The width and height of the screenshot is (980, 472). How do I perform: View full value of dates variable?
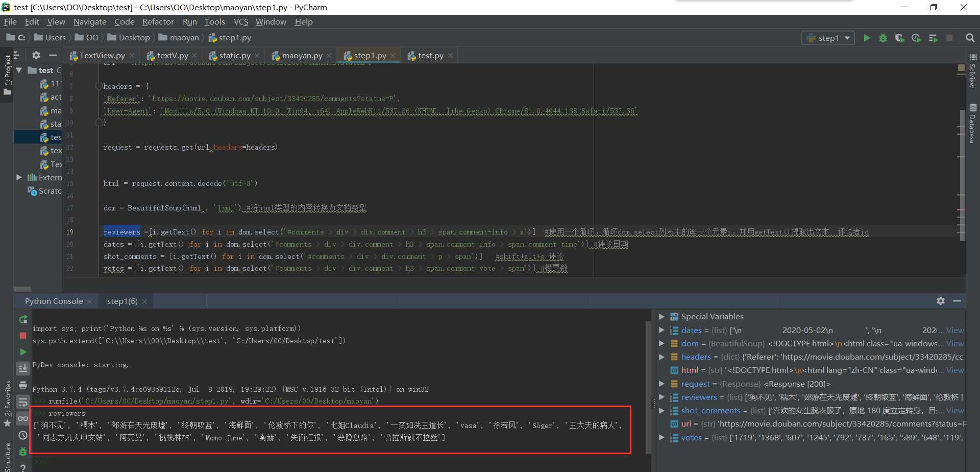955,330
